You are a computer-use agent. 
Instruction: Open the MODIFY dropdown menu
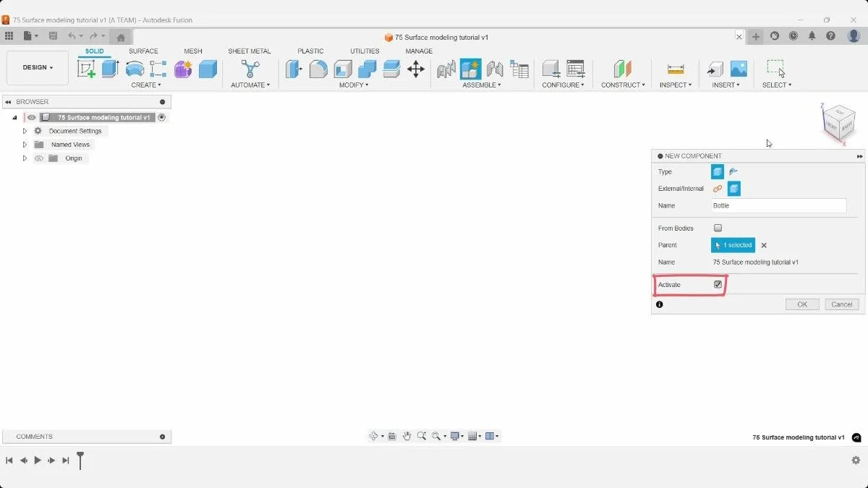tap(354, 85)
